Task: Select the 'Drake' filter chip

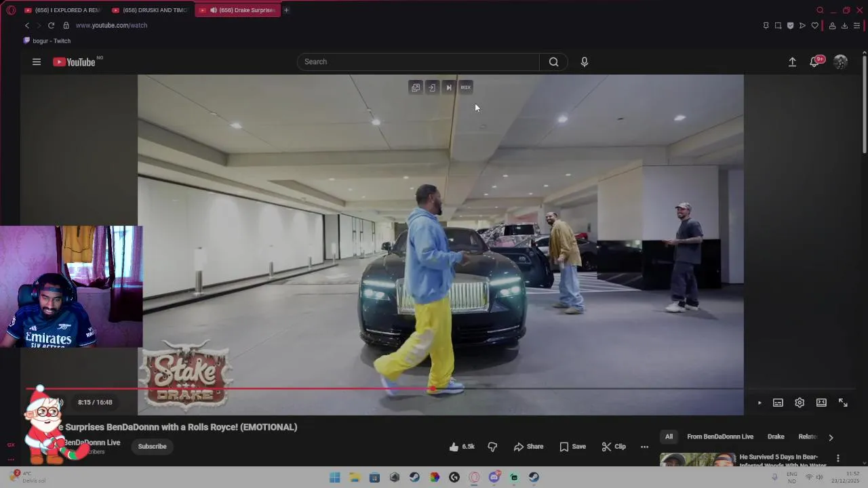Action: 776,437
